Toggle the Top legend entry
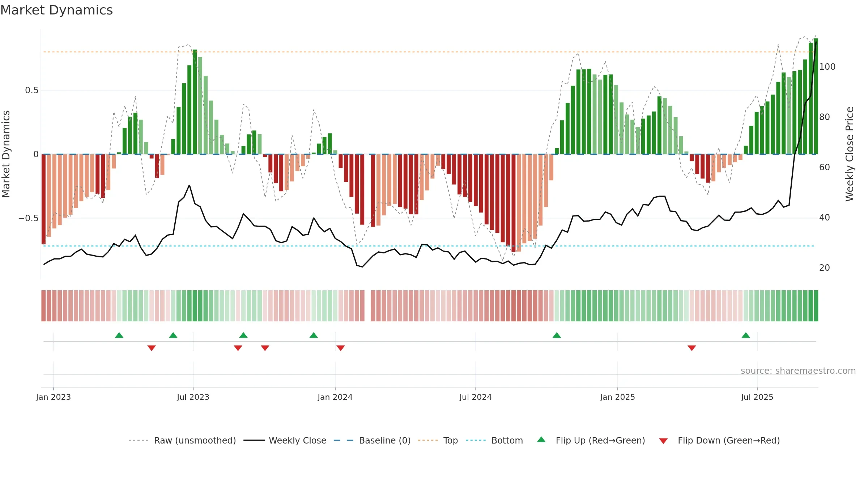 pos(438,440)
